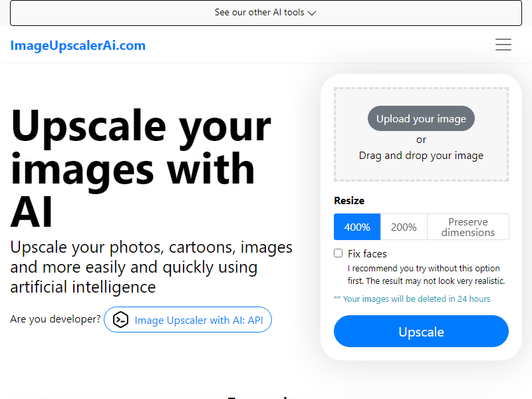
Task: Open the hamburger navigation menu
Action: click(503, 45)
